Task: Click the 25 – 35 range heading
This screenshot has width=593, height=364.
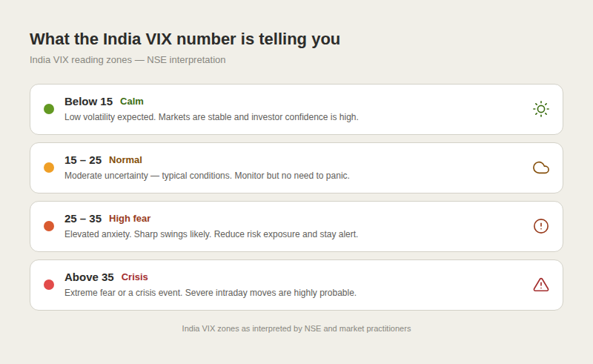Action: pos(83,219)
